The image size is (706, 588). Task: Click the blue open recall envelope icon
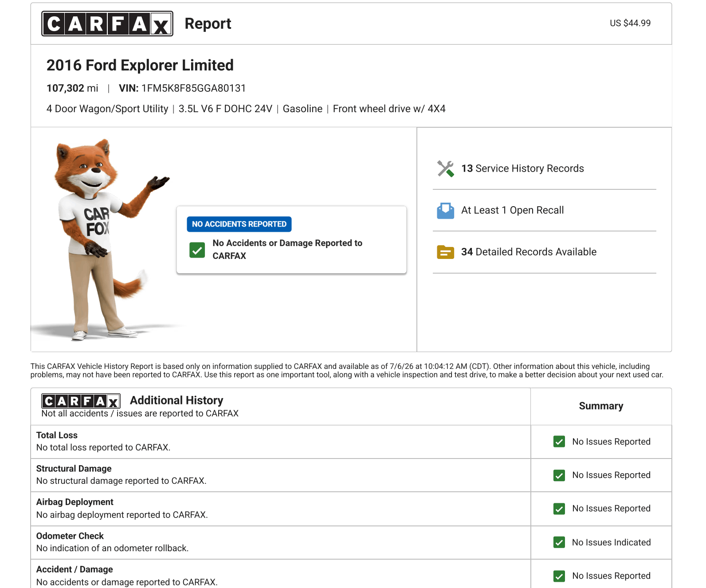445,211
